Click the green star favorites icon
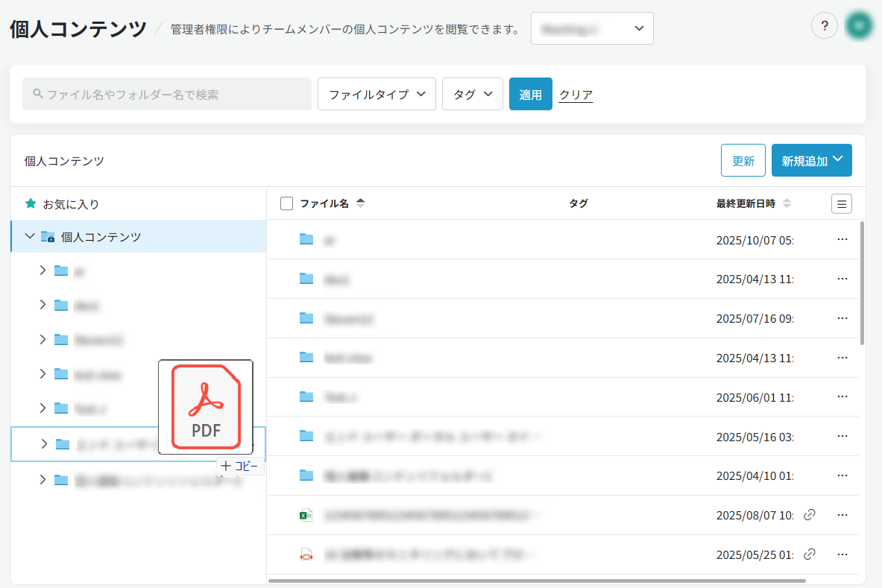 31,203
